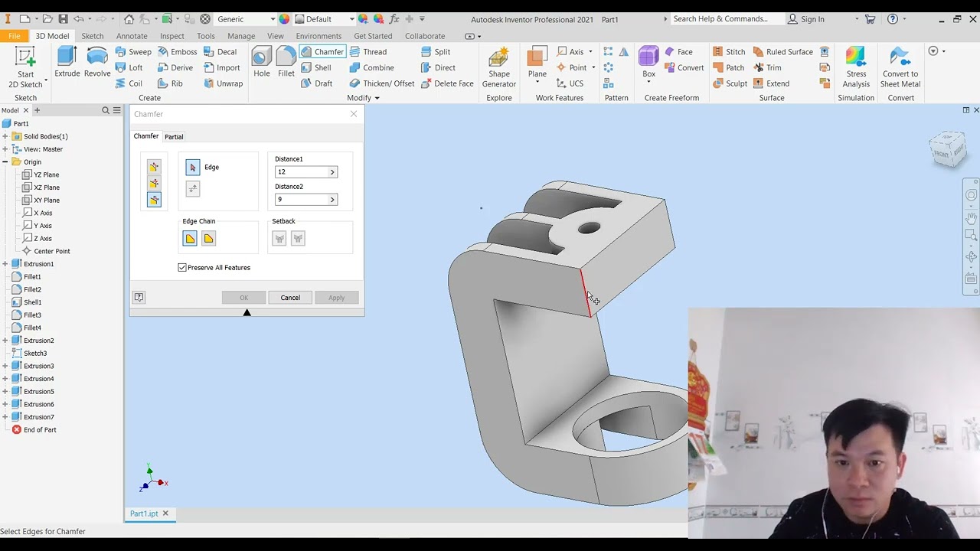
Task: Click Sign In
Action: coord(806,19)
